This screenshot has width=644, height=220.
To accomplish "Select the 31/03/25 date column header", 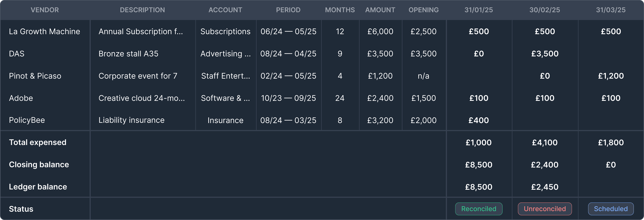I will click(x=610, y=10).
